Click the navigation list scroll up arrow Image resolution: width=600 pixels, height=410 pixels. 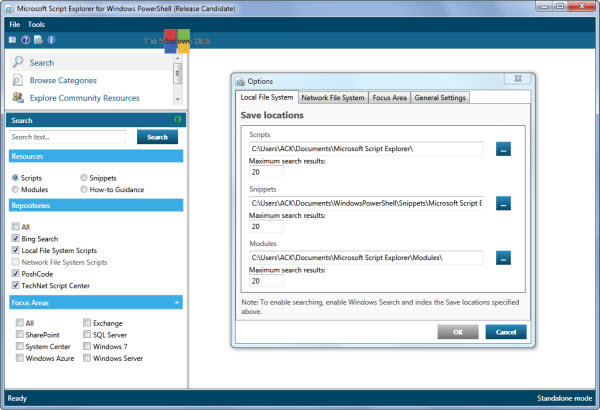click(x=177, y=58)
